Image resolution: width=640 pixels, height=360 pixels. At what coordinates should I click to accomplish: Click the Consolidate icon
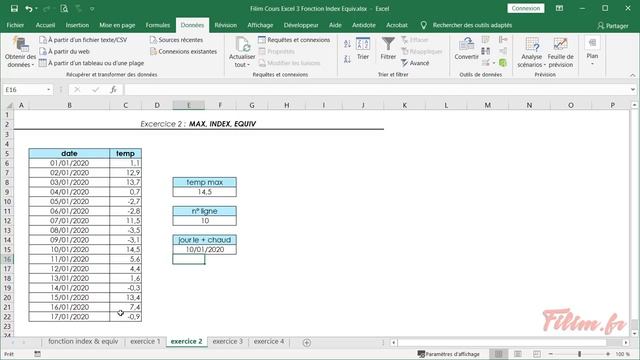[x=503, y=40]
